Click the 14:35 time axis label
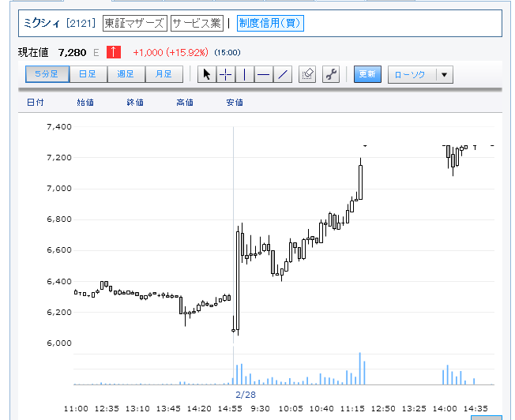 click(x=476, y=409)
